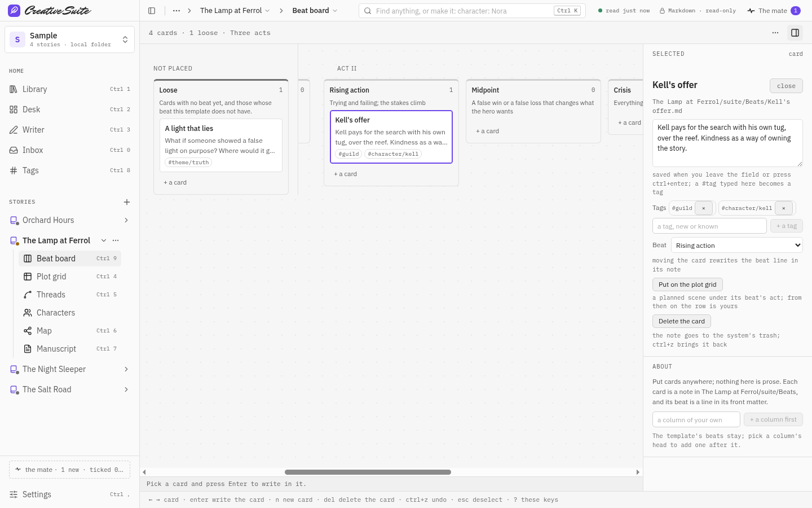This screenshot has height=508, width=812.
Task: Expand The Night Sleeper story
Action: point(126,369)
